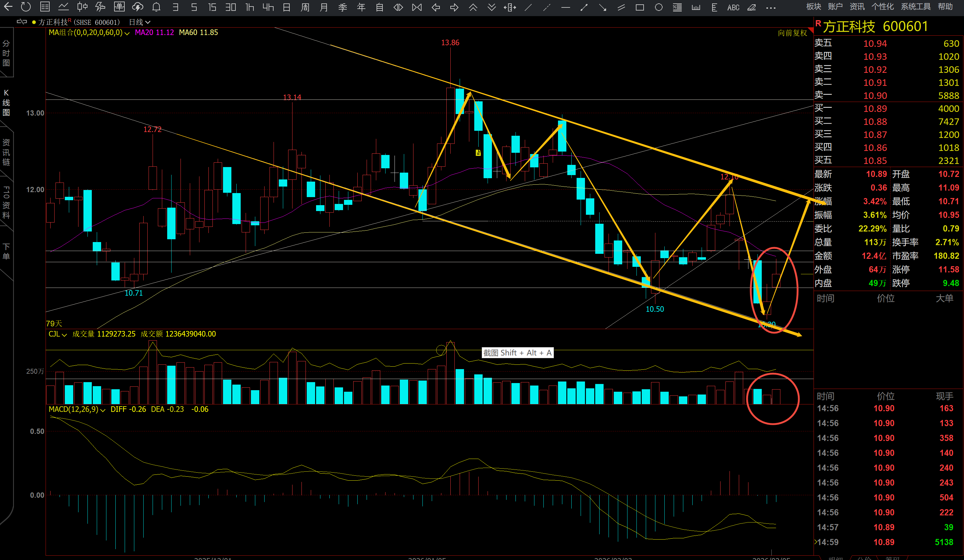Open the 系统工具 menu
This screenshot has height=560, width=964.
(915, 7)
